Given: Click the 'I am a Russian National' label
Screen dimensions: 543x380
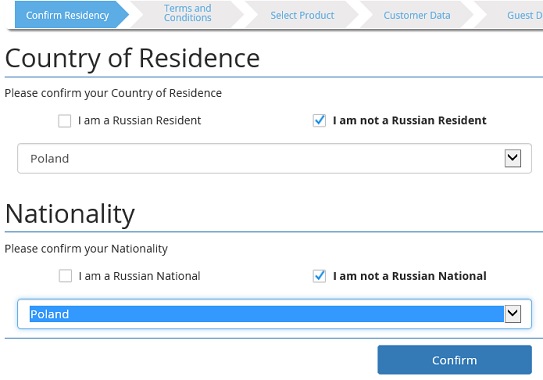Looking at the screenshot, I should 139,276.
